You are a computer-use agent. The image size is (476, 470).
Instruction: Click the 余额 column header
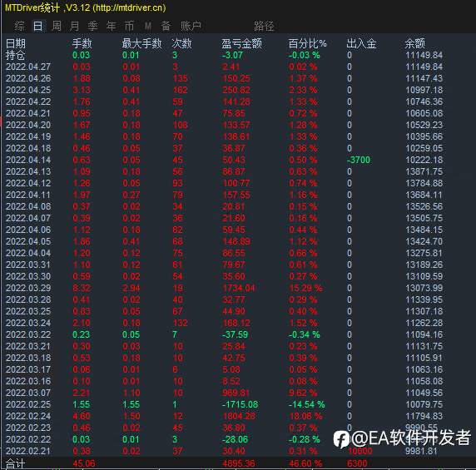point(414,43)
